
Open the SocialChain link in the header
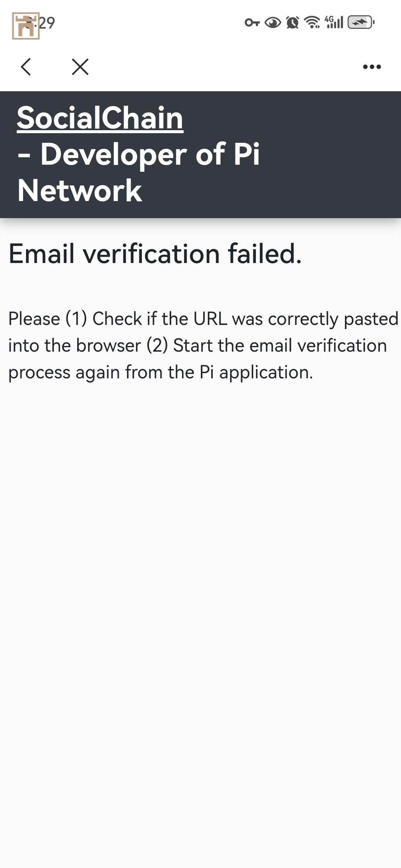coord(100,118)
